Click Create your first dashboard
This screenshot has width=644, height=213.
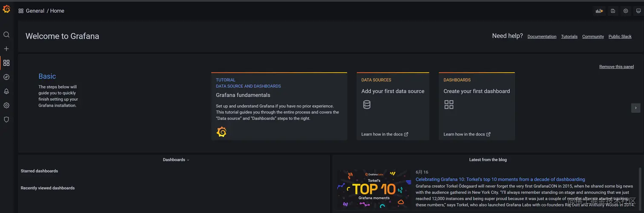pos(477,91)
